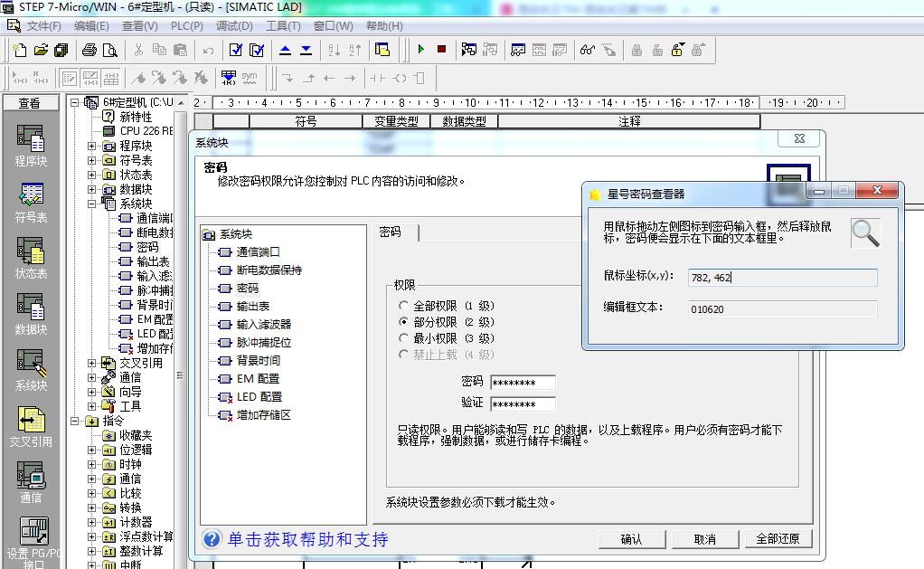Expand the 位逻辑 instruction folder
Viewport: 924px width, 569px height.
(92, 450)
